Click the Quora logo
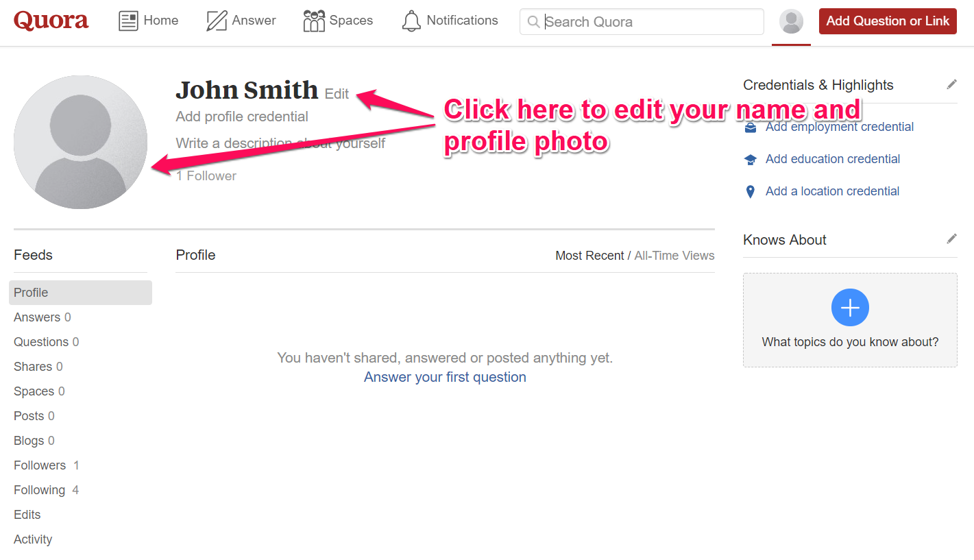Image resolution: width=974 pixels, height=560 pixels. tap(51, 21)
